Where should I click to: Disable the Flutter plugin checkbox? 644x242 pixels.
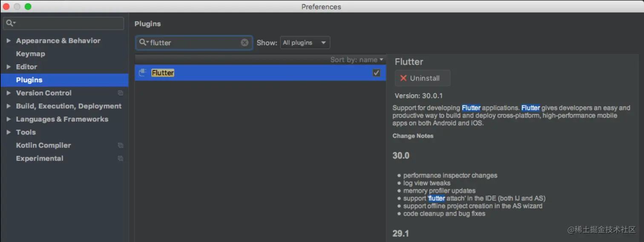click(x=376, y=73)
